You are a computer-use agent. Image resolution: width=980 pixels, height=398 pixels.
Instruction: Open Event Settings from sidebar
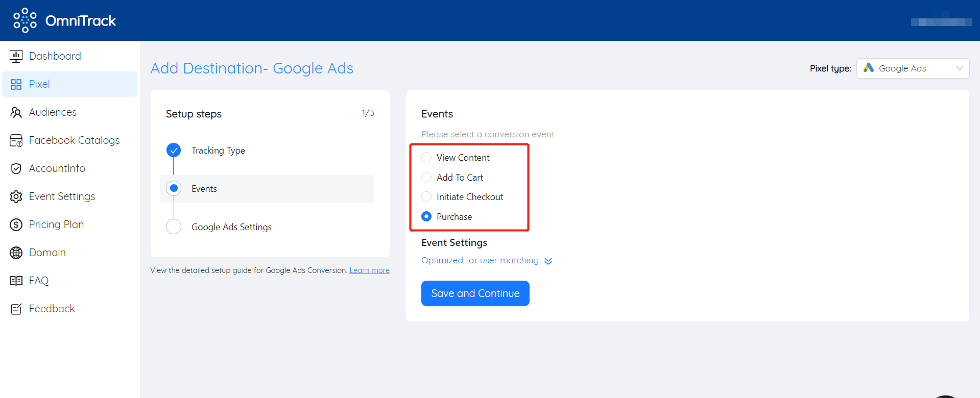coord(70,196)
